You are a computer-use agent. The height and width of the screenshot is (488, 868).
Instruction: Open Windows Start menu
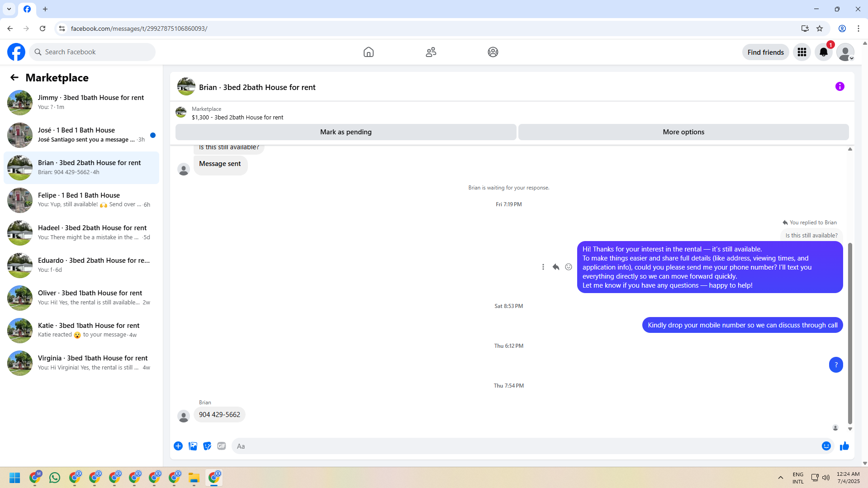point(15,478)
